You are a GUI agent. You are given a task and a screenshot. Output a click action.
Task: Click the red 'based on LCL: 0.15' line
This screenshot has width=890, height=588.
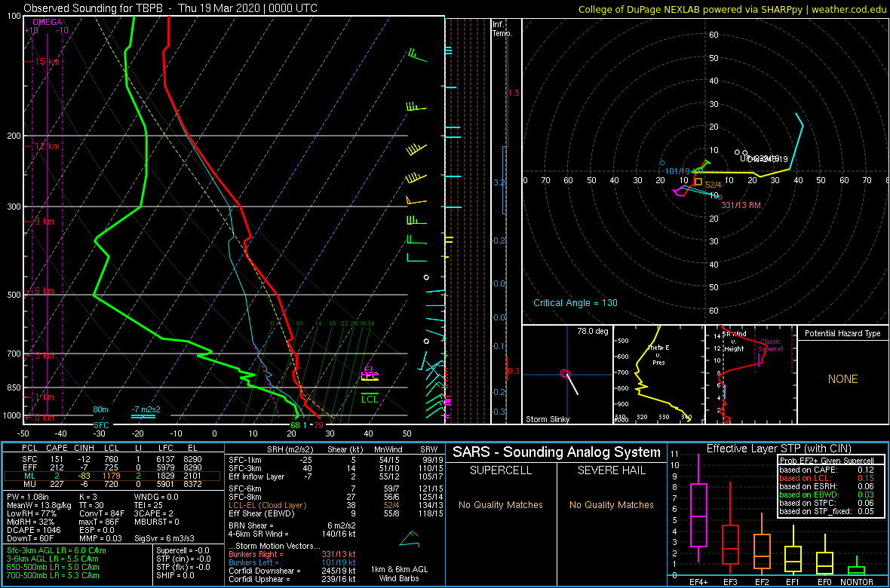[826, 478]
